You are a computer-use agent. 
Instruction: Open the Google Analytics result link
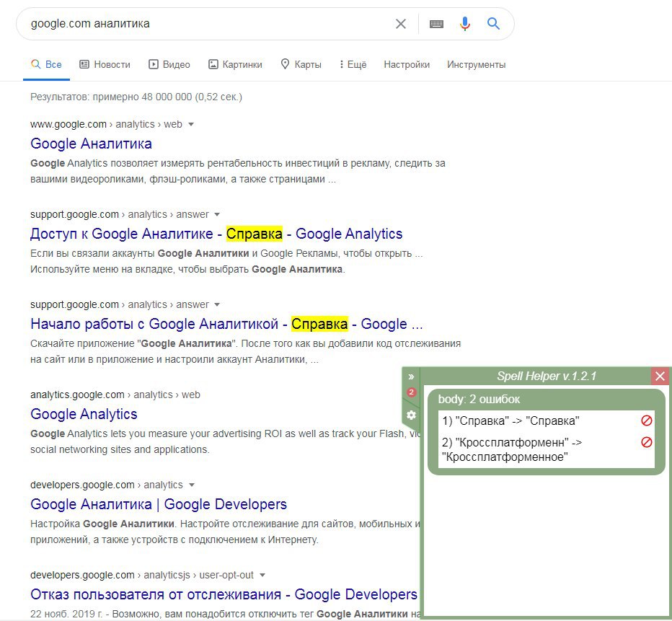click(84, 414)
